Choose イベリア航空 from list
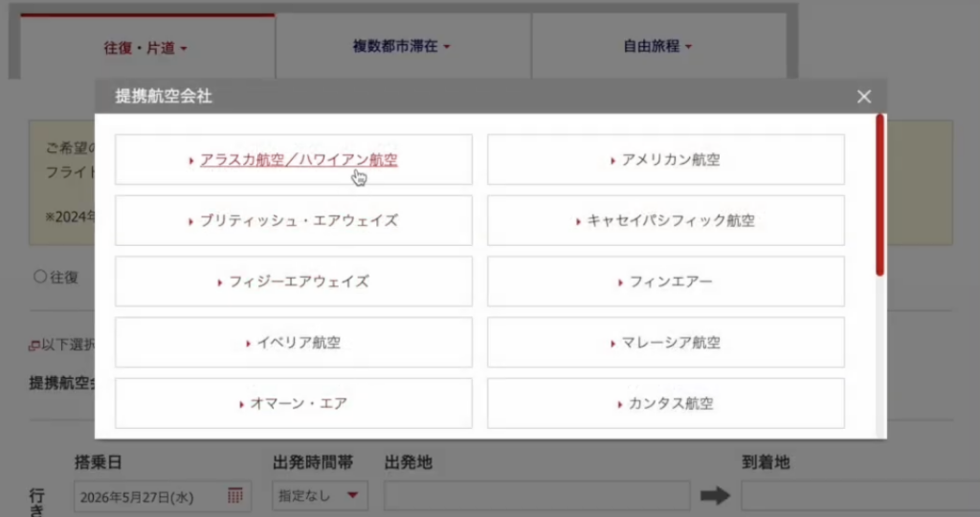The height and width of the screenshot is (517, 980). 294,342
